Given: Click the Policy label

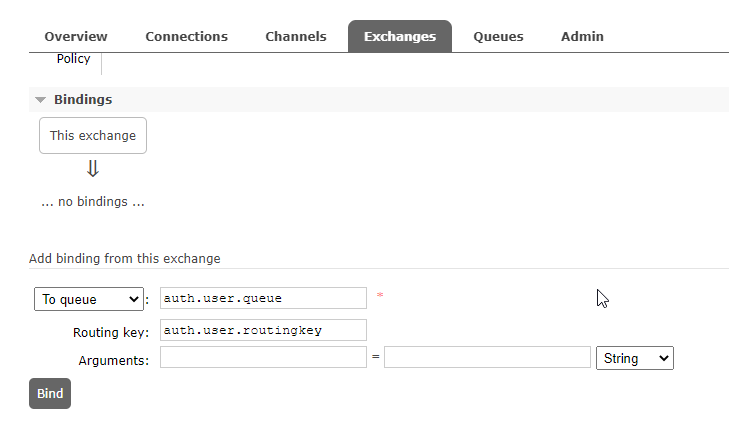Looking at the screenshot, I should 73,59.
